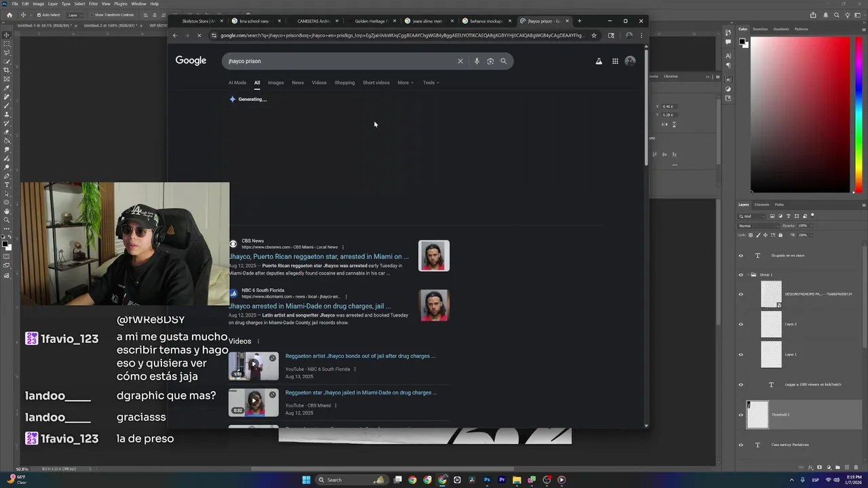Screen dimensions: 868x488
Task: Open NBC 6 Jhayco arrested in Miami-Dade link
Action: point(309,306)
